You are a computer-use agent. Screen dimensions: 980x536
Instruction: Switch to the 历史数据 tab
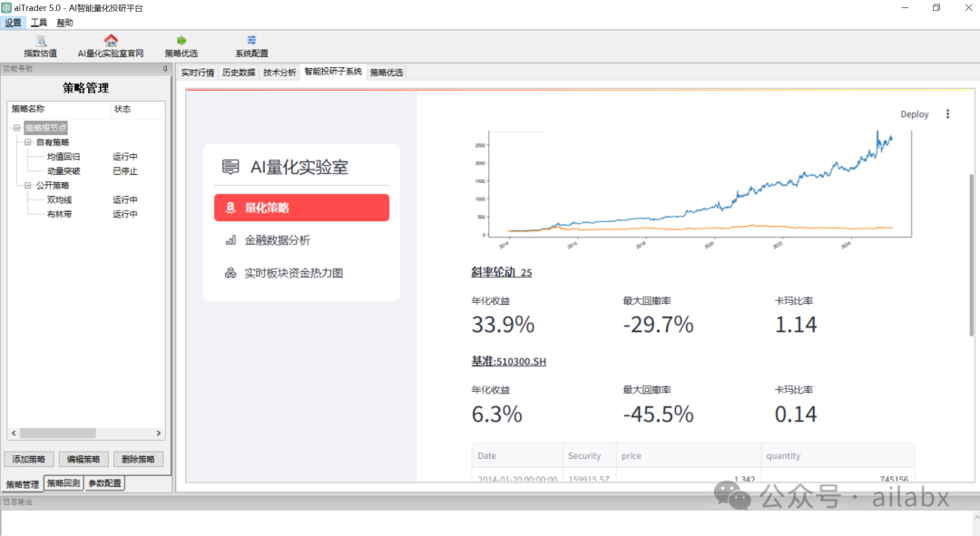239,73
